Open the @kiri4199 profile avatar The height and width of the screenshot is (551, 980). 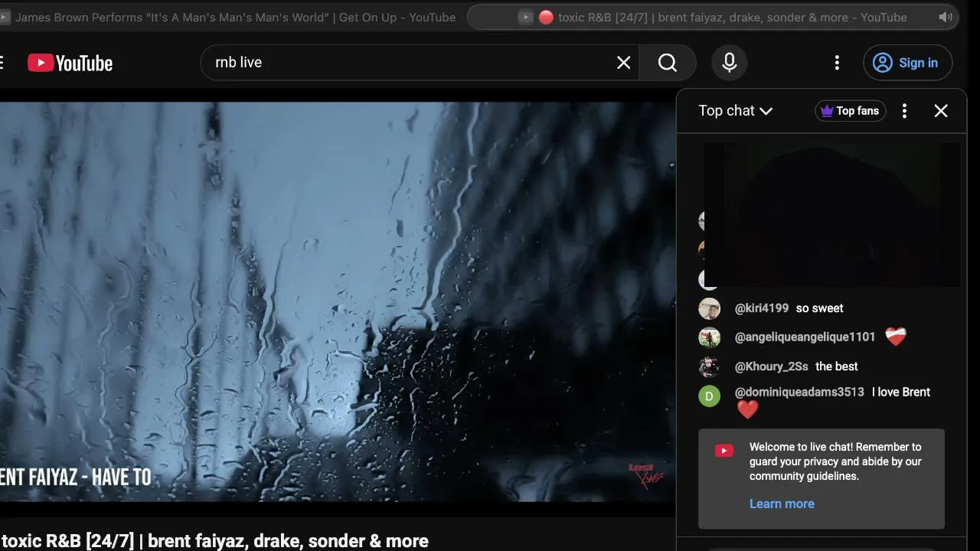tap(710, 308)
